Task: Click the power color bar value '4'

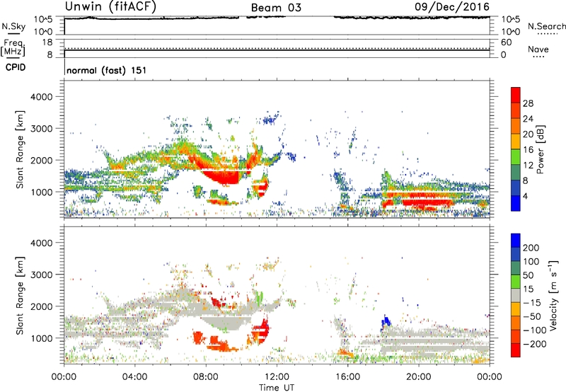Action: click(525, 196)
